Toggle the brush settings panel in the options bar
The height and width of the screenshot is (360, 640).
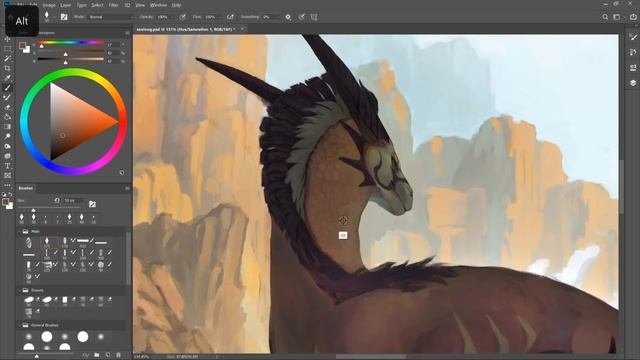click(x=64, y=17)
